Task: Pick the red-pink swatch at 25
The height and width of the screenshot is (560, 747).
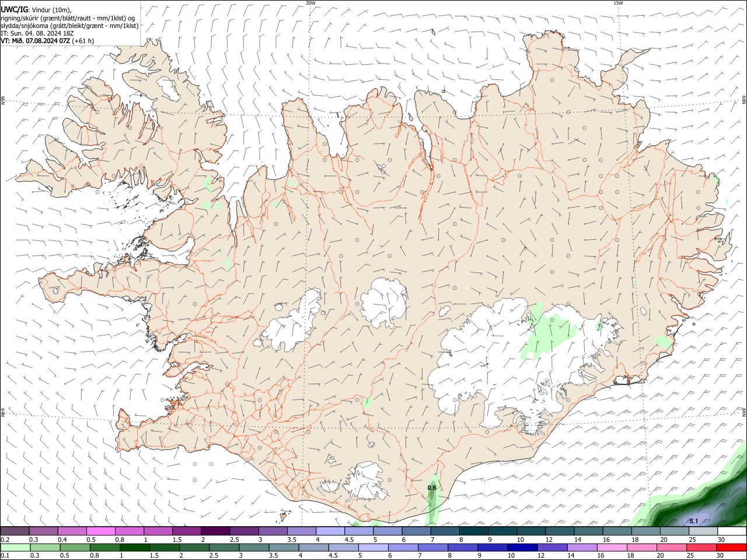Action: click(701, 547)
